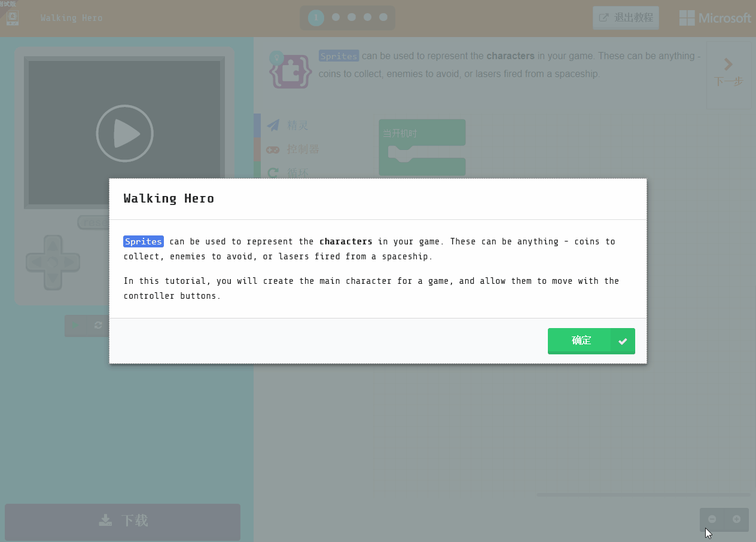Exit the tutorial via 退出教程
This screenshot has height=542, width=756.
[626, 17]
